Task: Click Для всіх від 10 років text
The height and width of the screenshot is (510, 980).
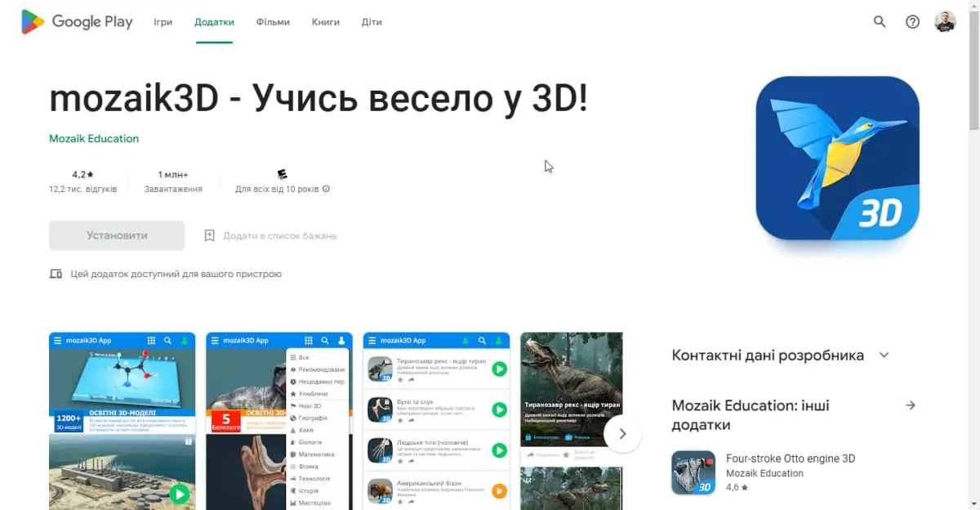Action: tap(277, 189)
